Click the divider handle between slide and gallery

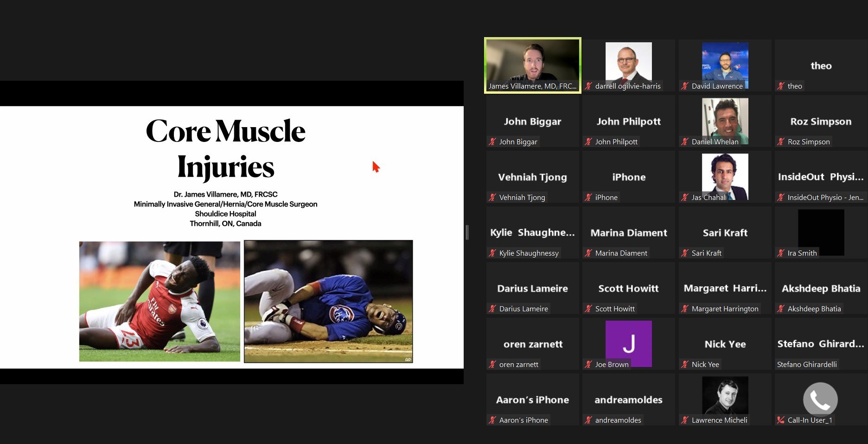point(467,232)
